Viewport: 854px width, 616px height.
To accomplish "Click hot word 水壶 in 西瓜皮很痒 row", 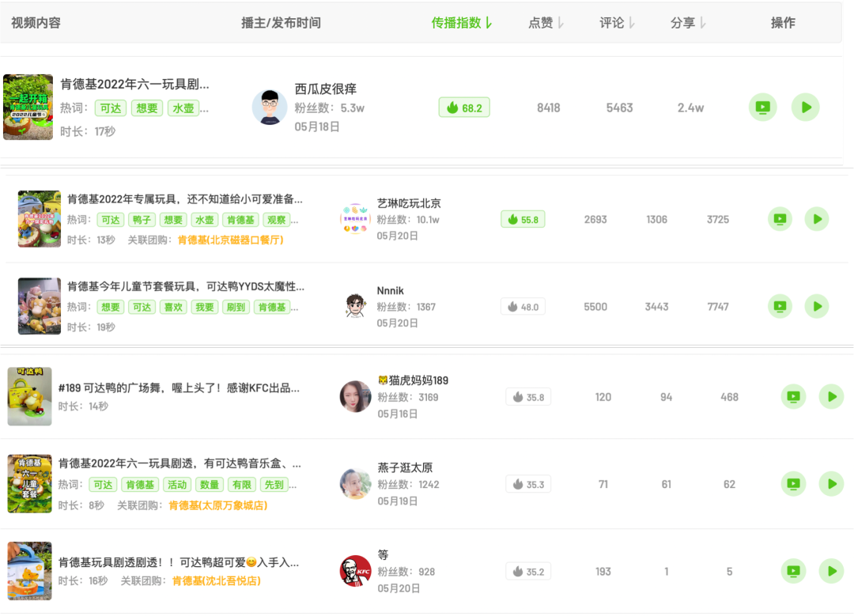I will coord(183,108).
